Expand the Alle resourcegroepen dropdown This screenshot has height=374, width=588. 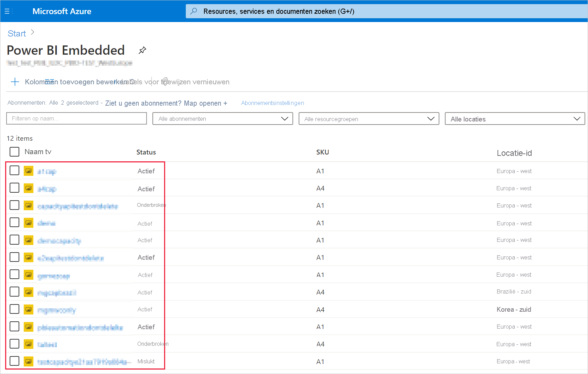pyautogui.click(x=369, y=119)
